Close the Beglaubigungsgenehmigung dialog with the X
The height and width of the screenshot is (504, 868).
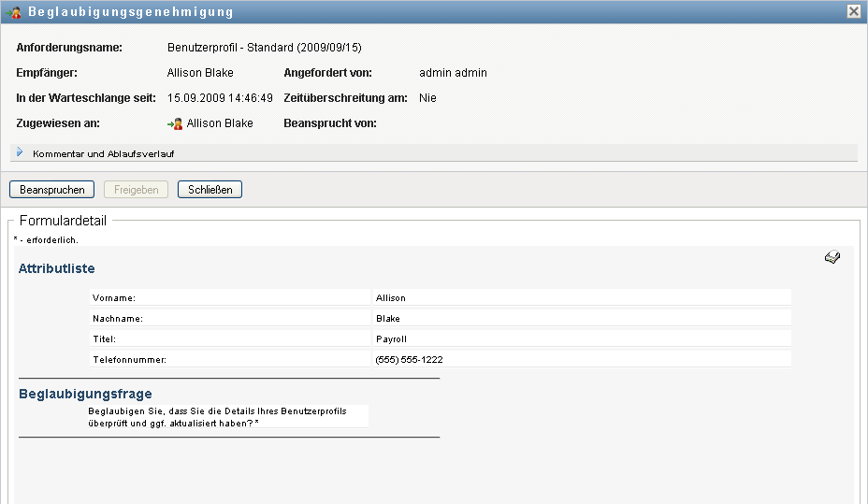pos(853,12)
